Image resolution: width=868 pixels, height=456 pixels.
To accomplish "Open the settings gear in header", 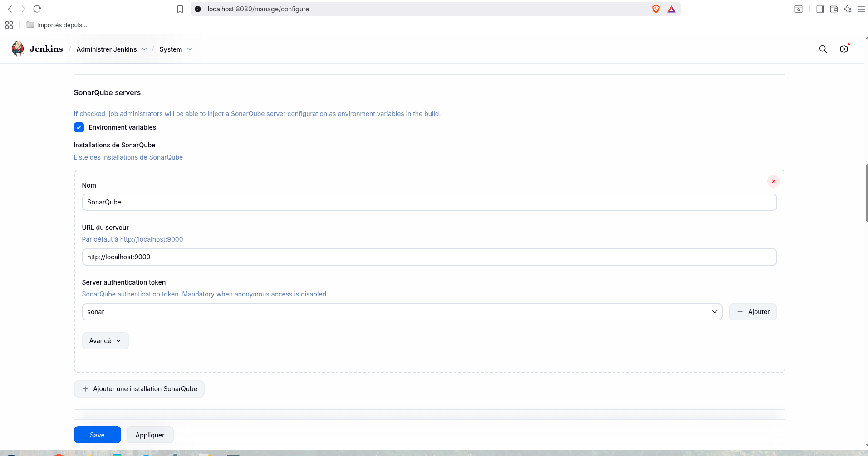I will click(843, 49).
